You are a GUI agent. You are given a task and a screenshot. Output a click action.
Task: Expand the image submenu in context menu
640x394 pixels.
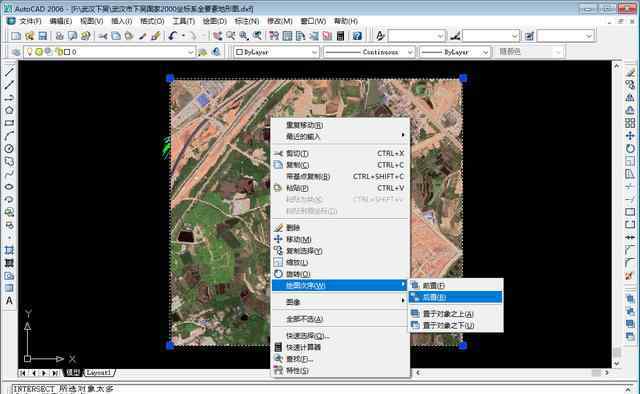(x=340, y=302)
